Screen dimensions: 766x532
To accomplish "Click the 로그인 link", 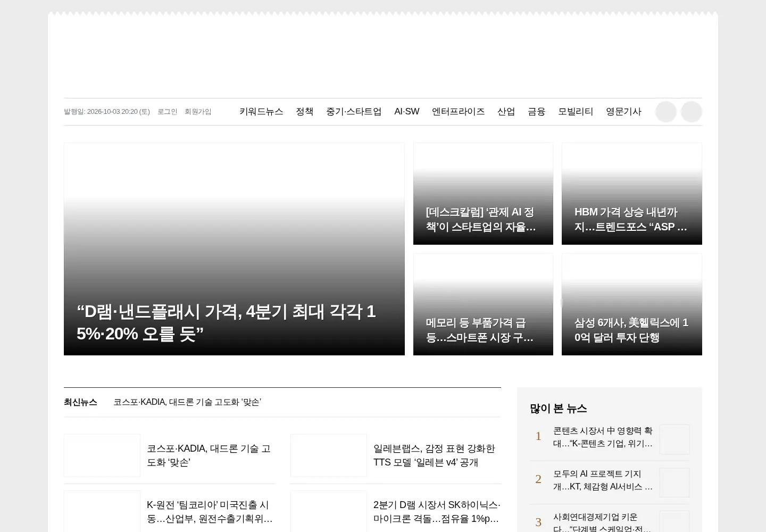I will point(167,112).
